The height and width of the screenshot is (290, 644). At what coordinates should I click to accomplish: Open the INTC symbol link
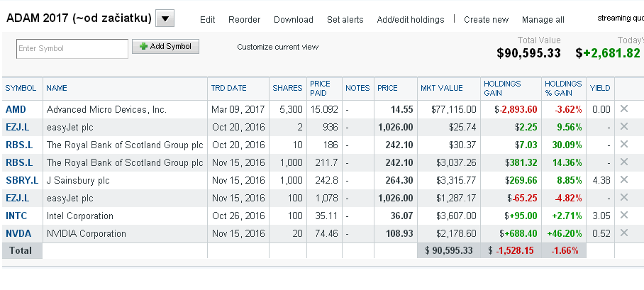pos(16,216)
